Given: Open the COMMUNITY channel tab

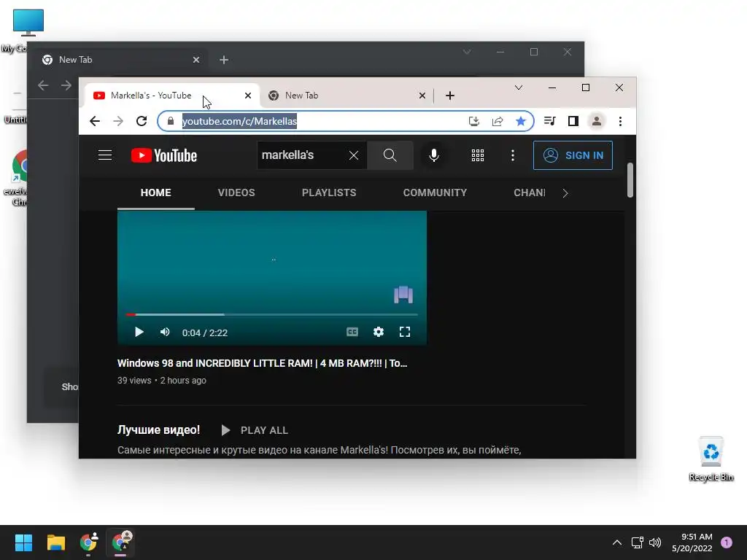Looking at the screenshot, I should coord(435,192).
